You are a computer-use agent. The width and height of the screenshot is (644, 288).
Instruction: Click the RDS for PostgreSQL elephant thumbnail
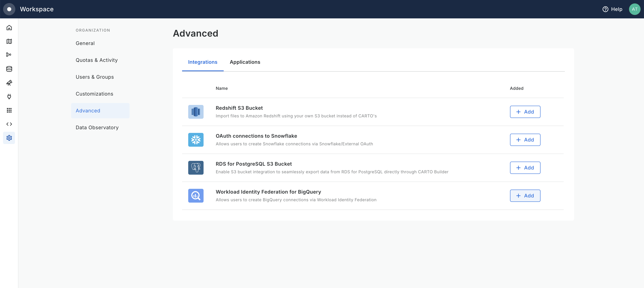point(196,168)
